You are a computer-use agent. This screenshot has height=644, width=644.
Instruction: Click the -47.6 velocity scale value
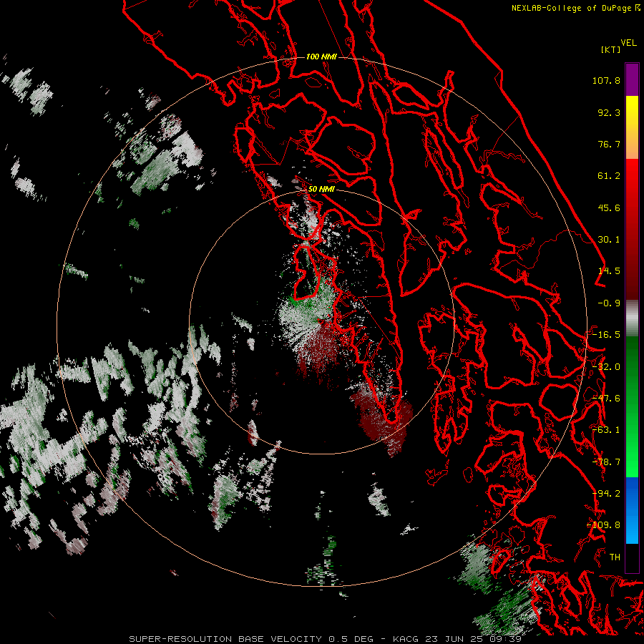pyautogui.click(x=606, y=399)
